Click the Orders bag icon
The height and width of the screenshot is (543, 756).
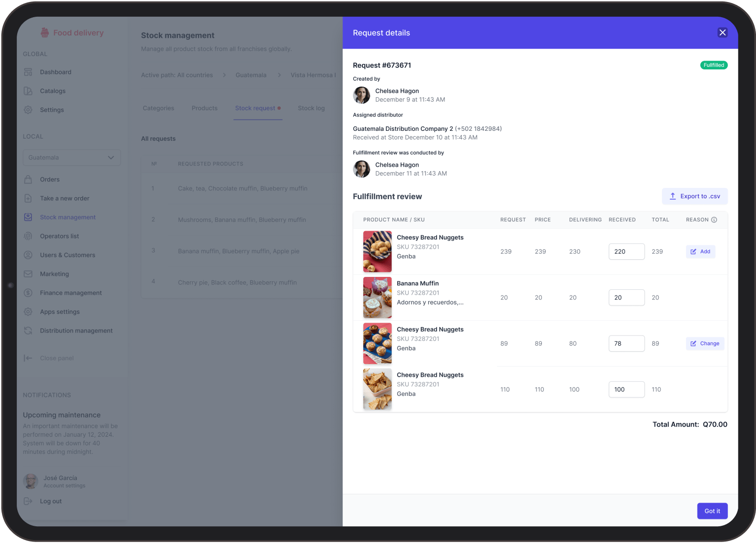point(28,180)
